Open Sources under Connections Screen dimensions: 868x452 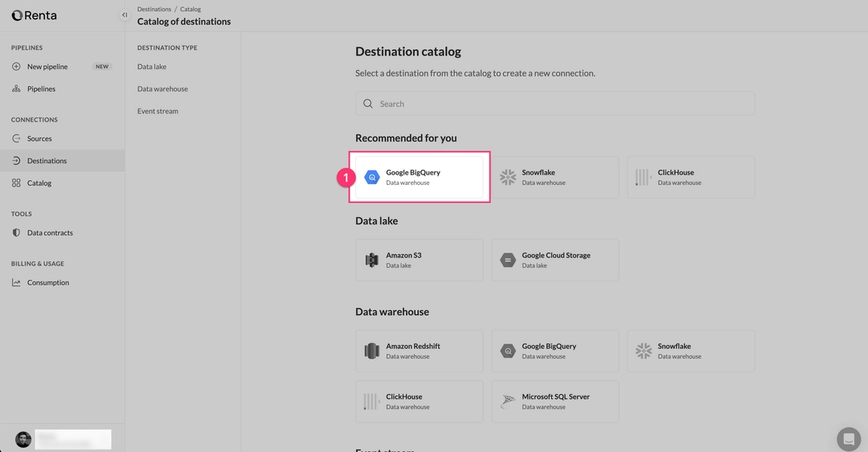pos(62,138)
